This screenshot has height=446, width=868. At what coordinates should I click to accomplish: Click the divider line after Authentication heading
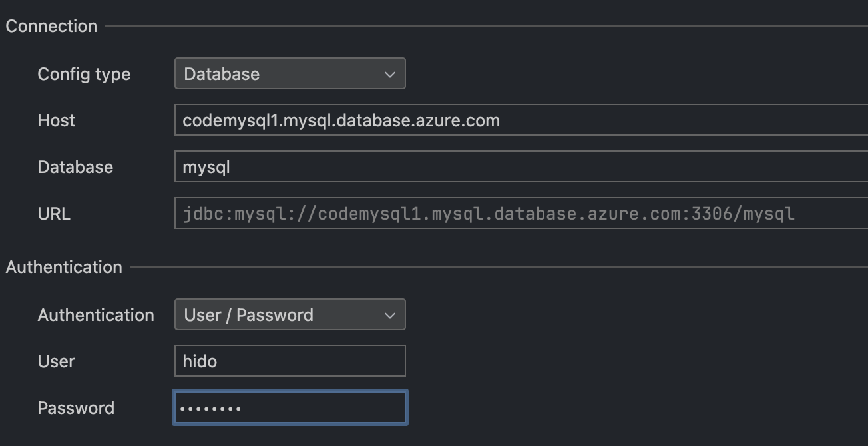click(499, 268)
